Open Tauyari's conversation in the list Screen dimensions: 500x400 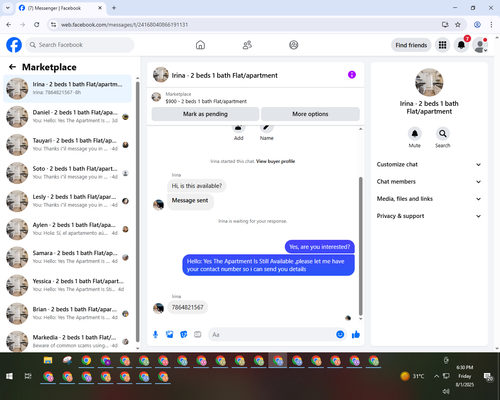tap(68, 145)
